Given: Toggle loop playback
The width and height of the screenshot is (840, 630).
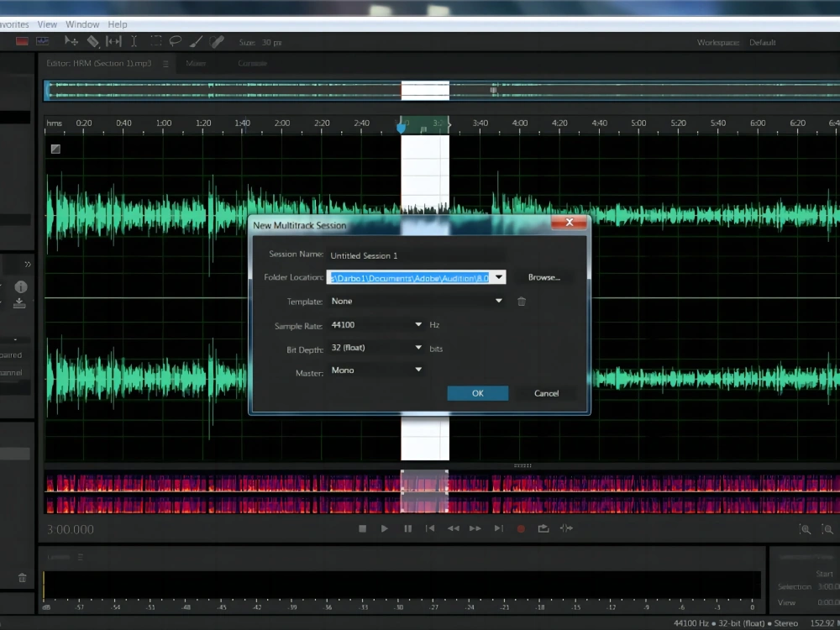Looking at the screenshot, I should pos(543,528).
